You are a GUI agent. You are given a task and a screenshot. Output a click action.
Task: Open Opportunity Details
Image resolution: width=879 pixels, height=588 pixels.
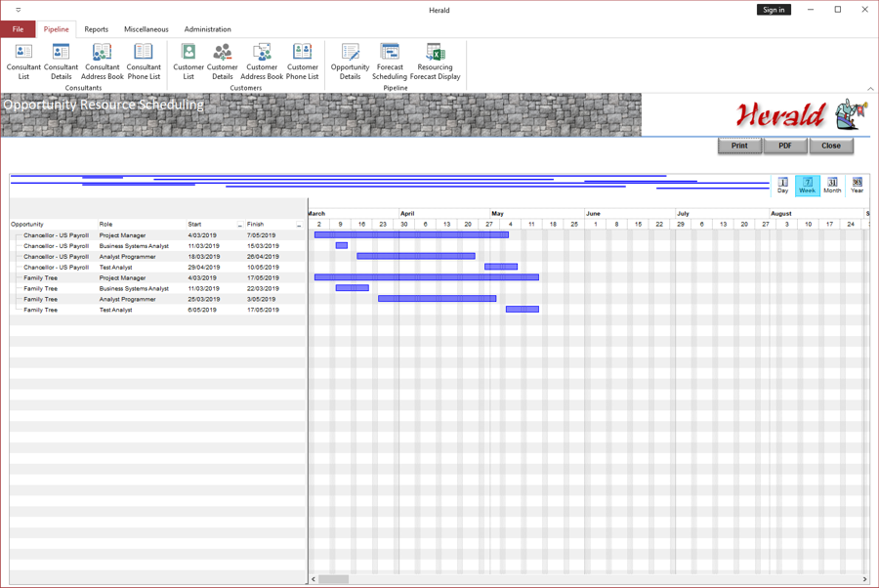tap(350, 62)
